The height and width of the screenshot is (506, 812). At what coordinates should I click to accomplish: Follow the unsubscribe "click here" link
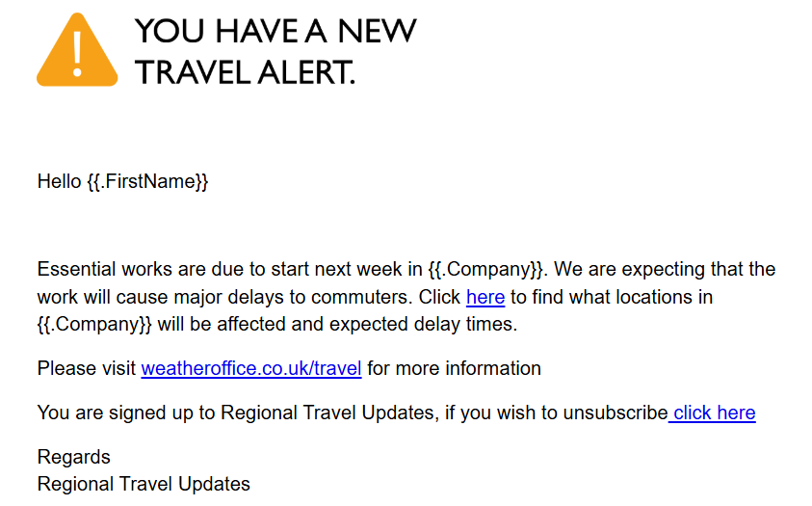click(x=714, y=413)
